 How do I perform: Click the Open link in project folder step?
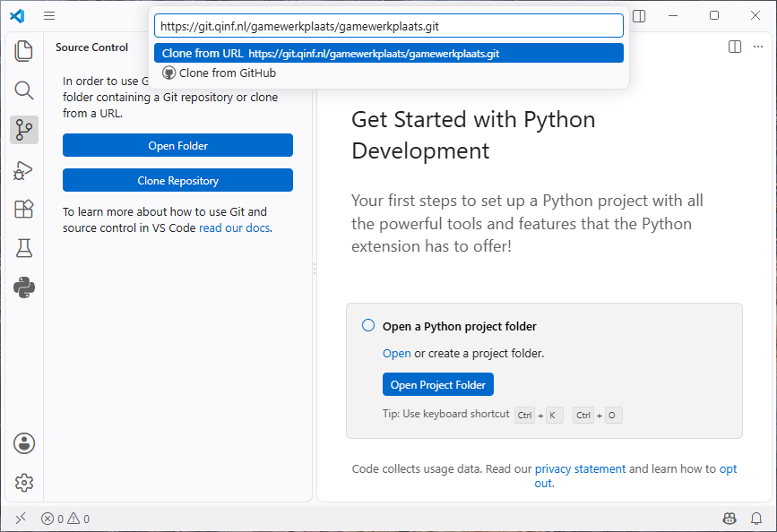pos(396,353)
